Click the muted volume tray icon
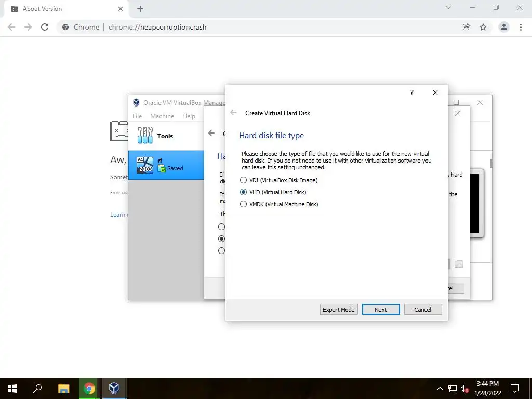532x399 pixels. pos(464,389)
